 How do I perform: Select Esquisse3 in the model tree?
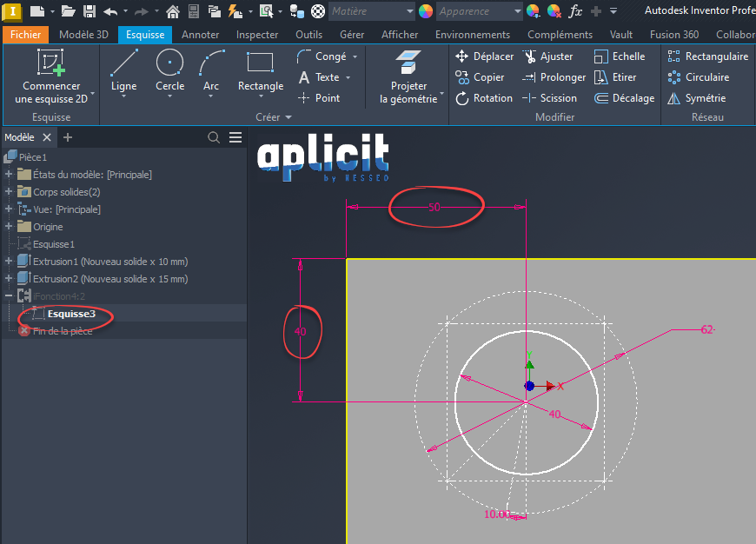pyautogui.click(x=71, y=314)
